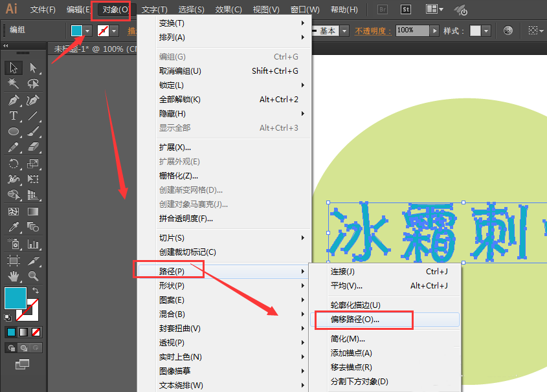Select the Rotate tool
This screenshot has height=392, width=547.
(x=13, y=164)
